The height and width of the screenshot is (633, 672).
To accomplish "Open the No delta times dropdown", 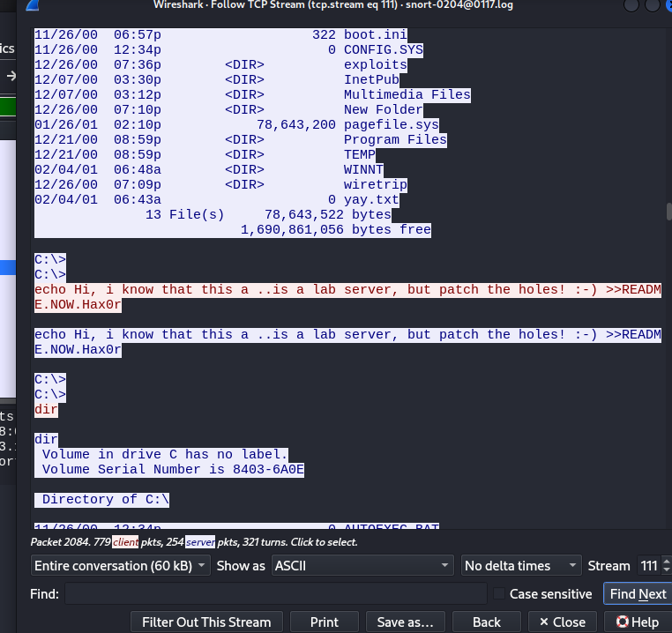I will coord(521,566).
